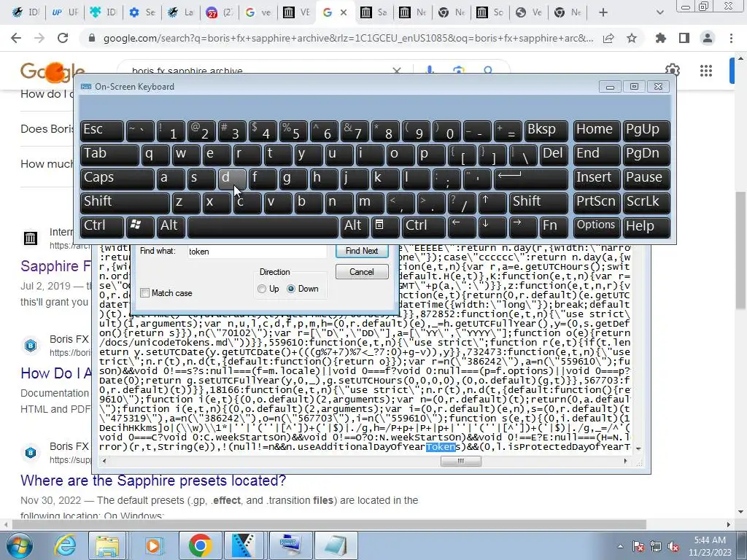747x560 pixels.
Task: Open Options on the On-Screen Keyboard
Action: coord(596,226)
